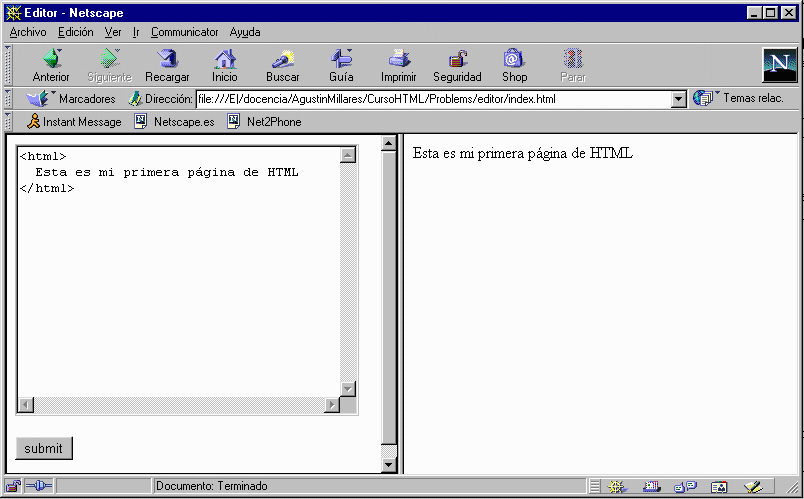Click the left frame's scroll down arrow
Image resolution: width=804 pixels, height=499 pixels.
pos(389,465)
